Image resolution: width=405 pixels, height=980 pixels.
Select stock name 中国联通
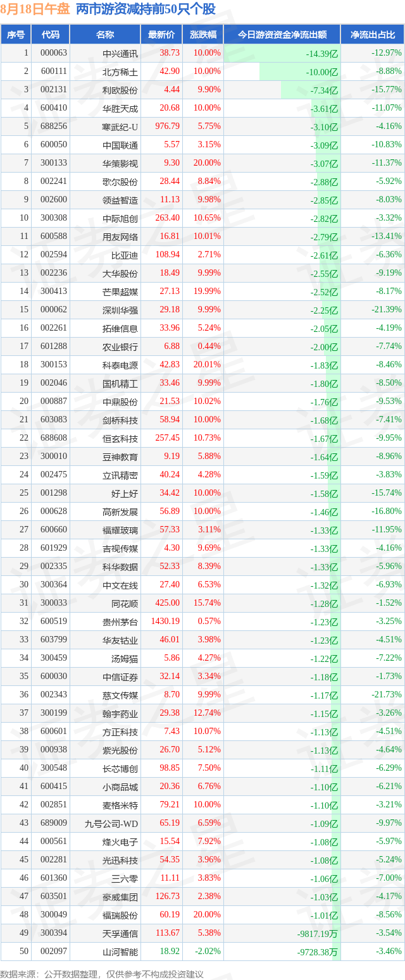(120, 145)
